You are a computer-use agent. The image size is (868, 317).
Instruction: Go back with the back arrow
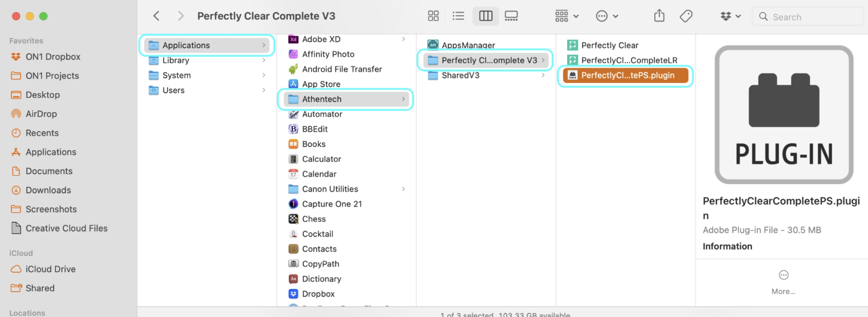[156, 16]
